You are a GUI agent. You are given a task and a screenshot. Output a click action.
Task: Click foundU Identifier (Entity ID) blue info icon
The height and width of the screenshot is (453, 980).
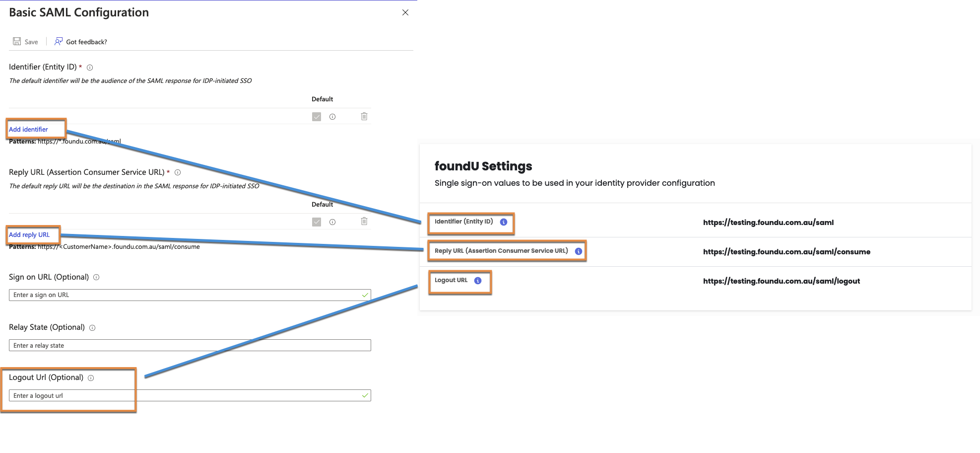[504, 222]
